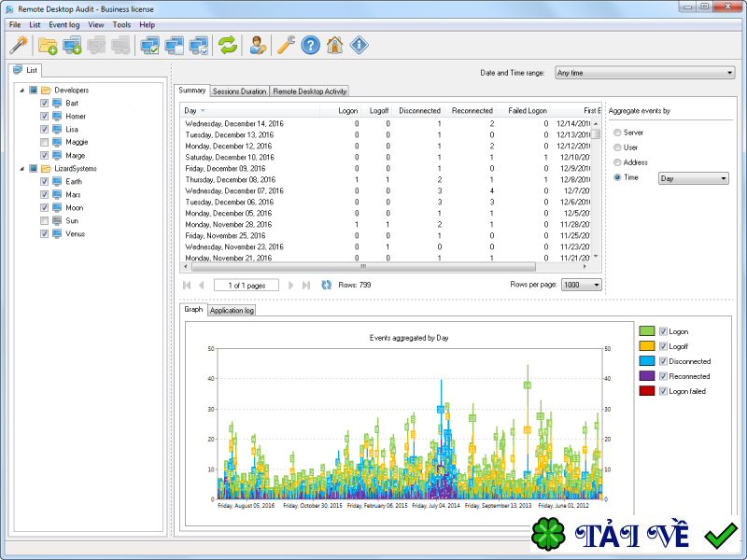Image resolution: width=747 pixels, height=560 pixels.
Task: Click the Logon column header
Action: point(346,111)
